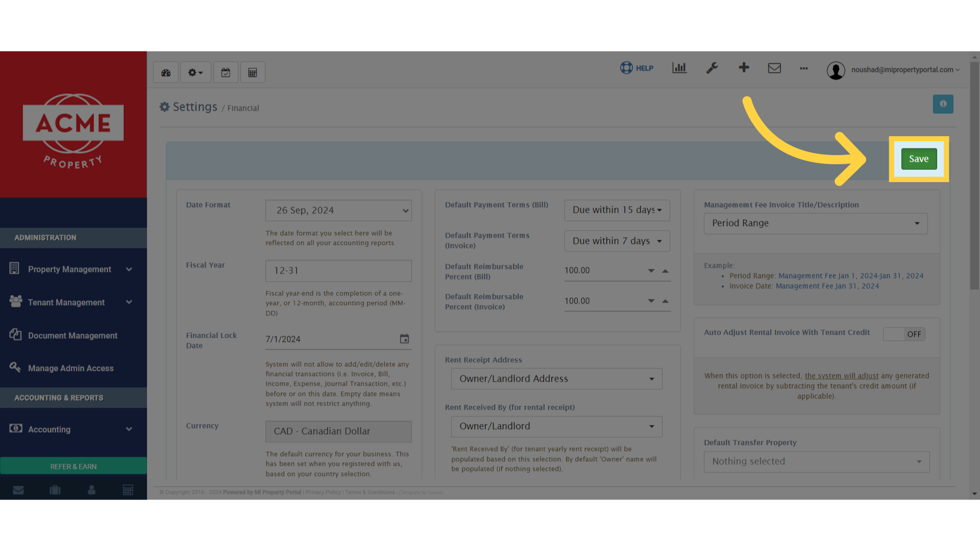Click the green Save button
The height and width of the screenshot is (551, 980).
point(919,159)
